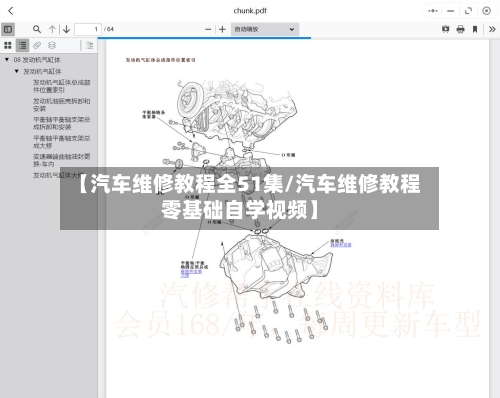Go to the next page
This screenshot has width=500, height=398.
pyautogui.click(x=66, y=29)
